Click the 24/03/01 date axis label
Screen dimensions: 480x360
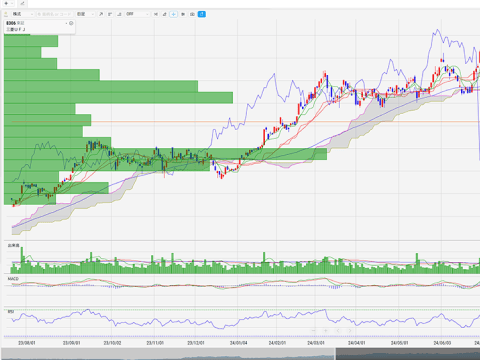(316, 343)
